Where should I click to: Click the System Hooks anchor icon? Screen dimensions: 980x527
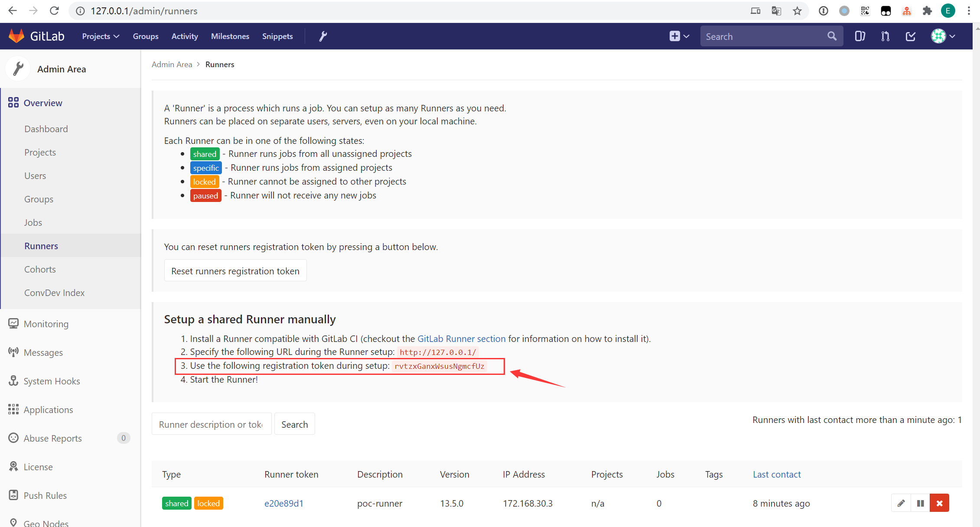coord(13,381)
